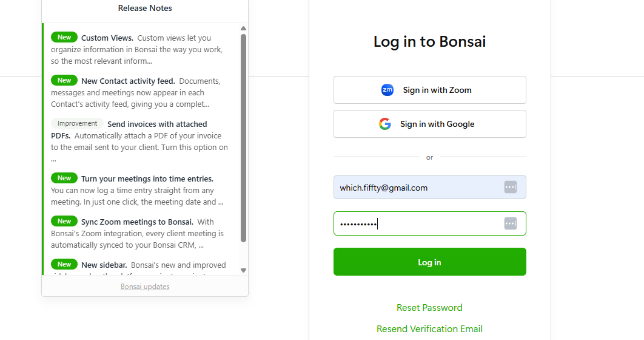644x340 pixels.
Task: Sign in with Google
Action: tap(429, 124)
